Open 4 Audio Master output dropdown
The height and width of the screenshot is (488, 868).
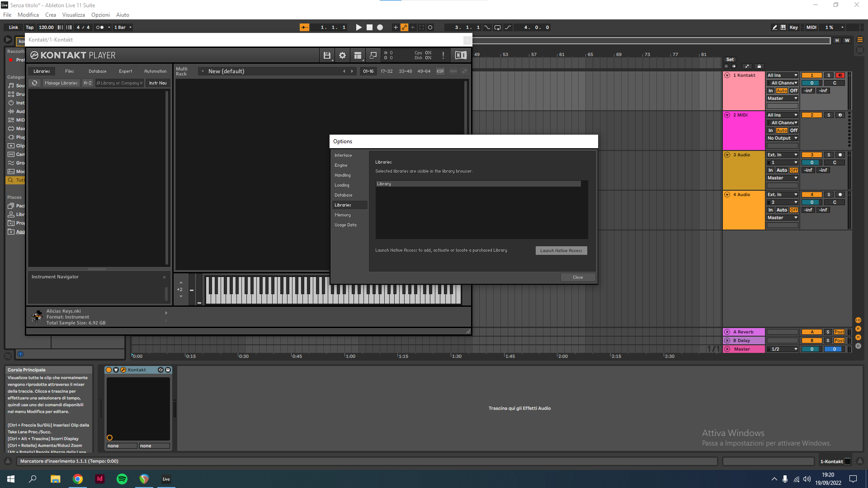click(783, 218)
